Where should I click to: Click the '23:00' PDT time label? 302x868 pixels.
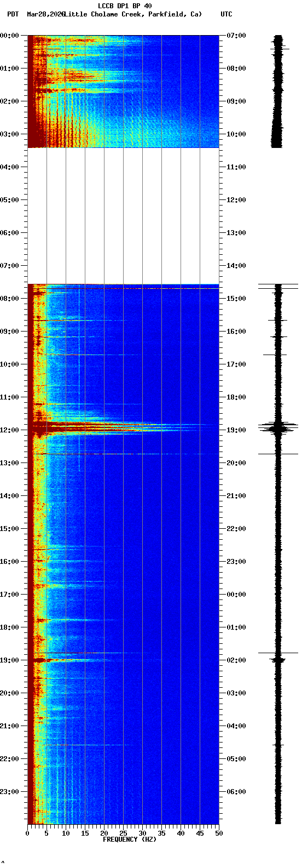tap(9, 791)
